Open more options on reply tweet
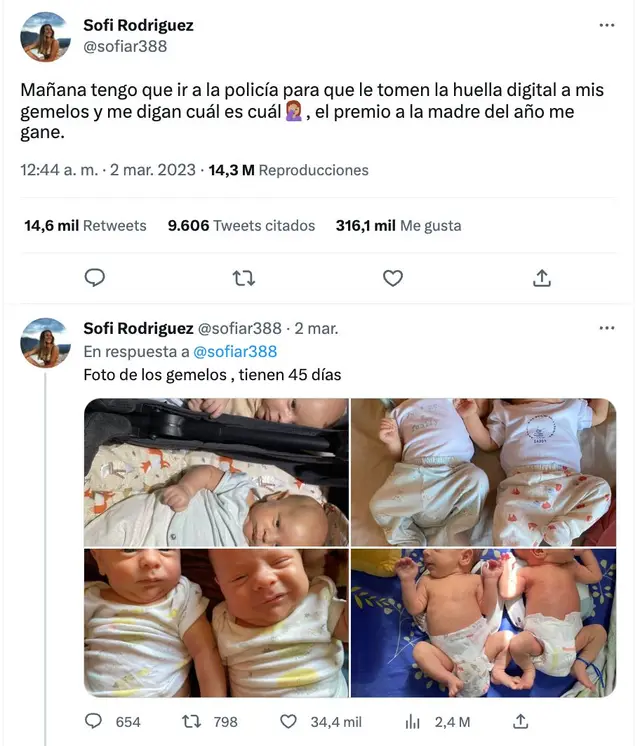The image size is (640, 746). point(606,328)
